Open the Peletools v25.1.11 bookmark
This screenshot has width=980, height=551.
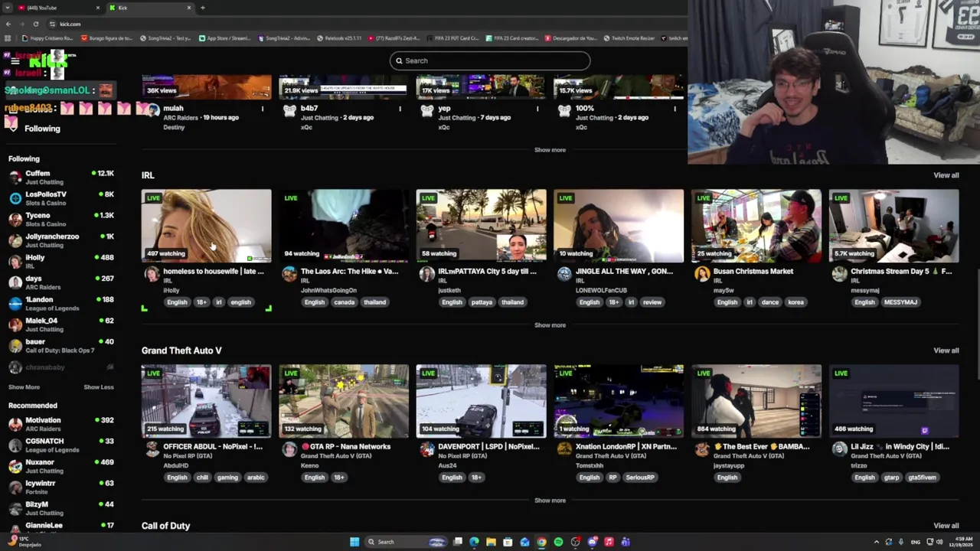[339, 38]
